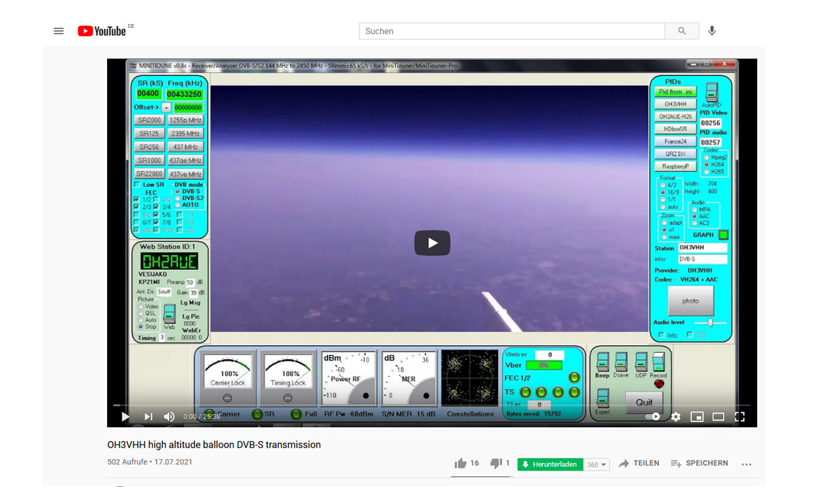Screen dimensions: 834x504
Task: Start voice search with the microphone icon
Action: coord(711,31)
